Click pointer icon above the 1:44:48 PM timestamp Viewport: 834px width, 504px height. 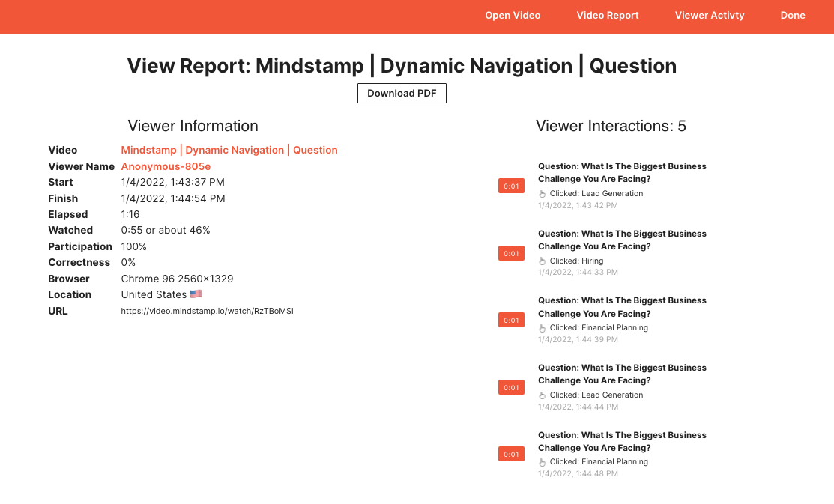tap(543, 462)
